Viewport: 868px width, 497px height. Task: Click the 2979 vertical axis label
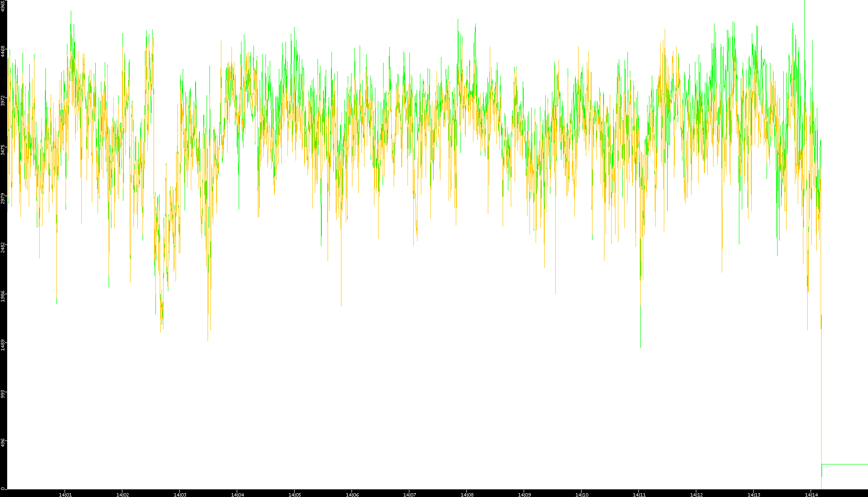point(3,199)
